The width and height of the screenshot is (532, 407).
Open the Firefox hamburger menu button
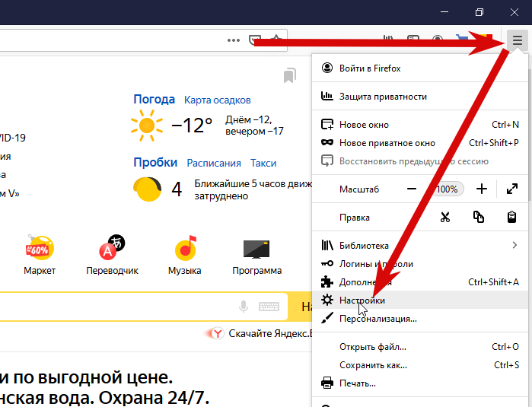[518, 40]
